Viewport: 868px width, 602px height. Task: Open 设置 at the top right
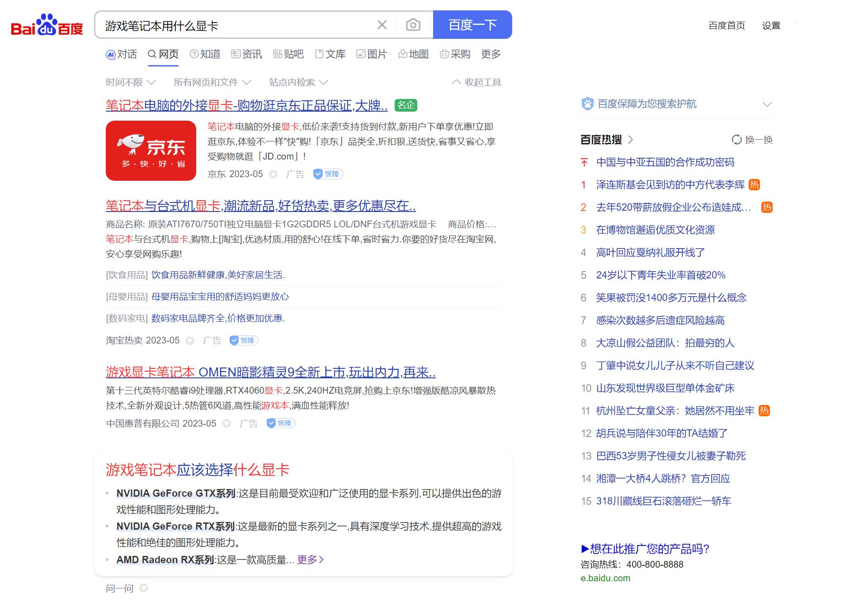tap(771, 26)
